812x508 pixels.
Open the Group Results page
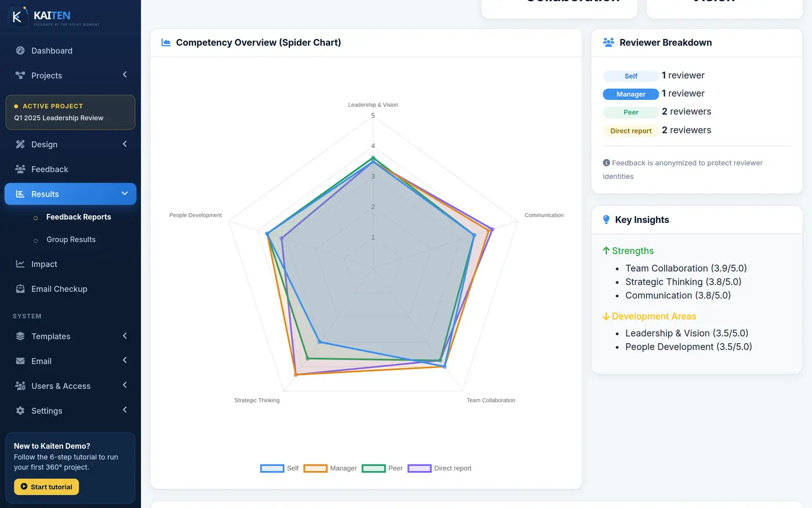point(71,240)
